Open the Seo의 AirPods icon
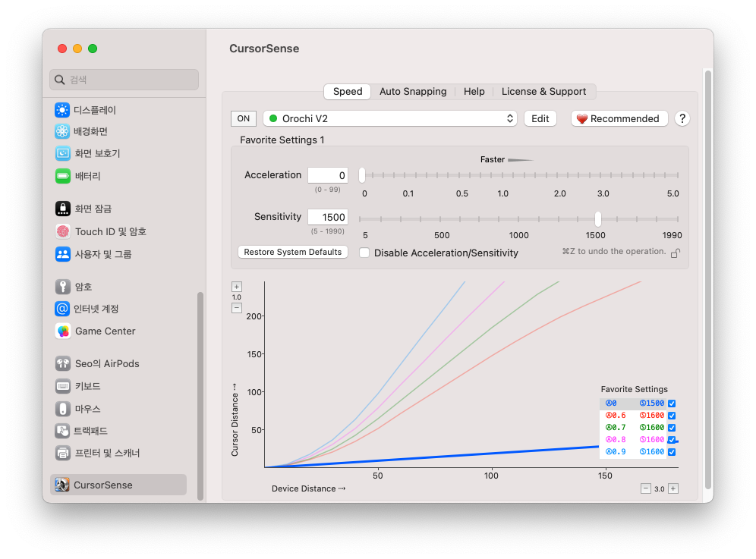The height and width of the screenshot is (559, 756). coord(62,363)
